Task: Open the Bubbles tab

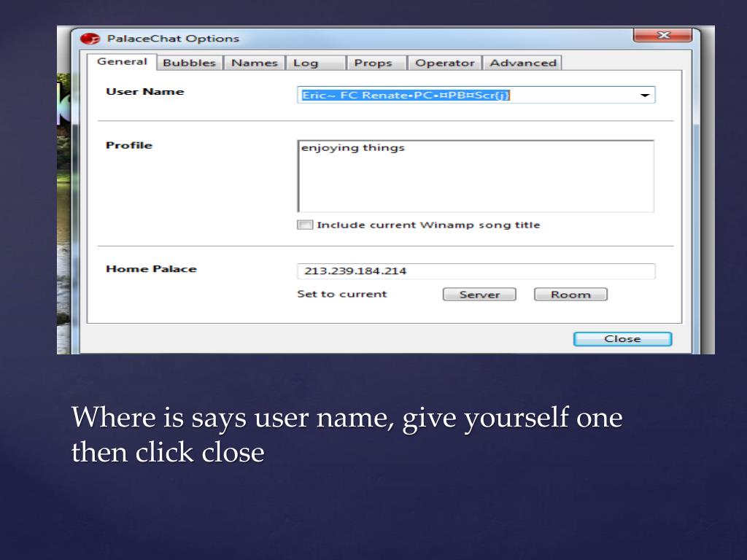Action: [189, 63]
